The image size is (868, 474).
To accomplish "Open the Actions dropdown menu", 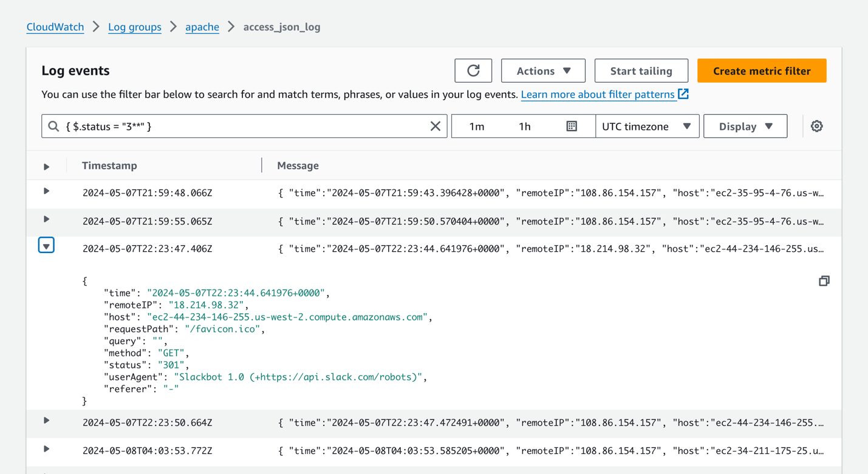I will [x=543, y=71].
